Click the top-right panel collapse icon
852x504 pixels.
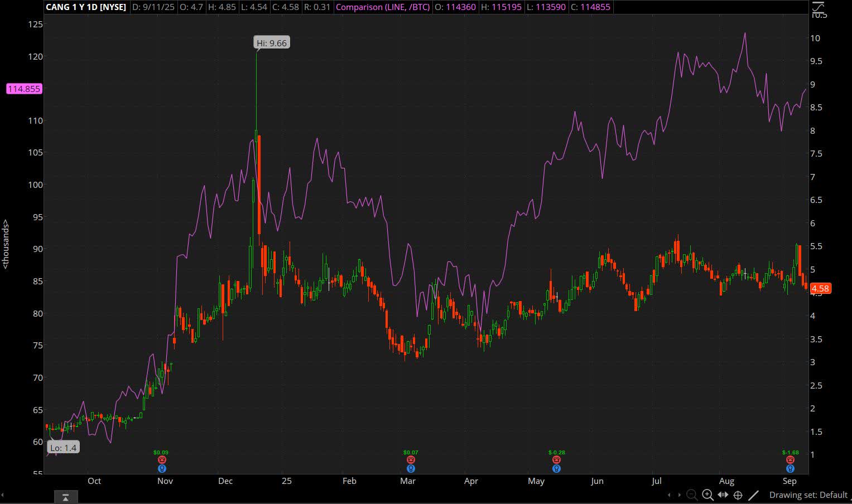pos(818,7)
